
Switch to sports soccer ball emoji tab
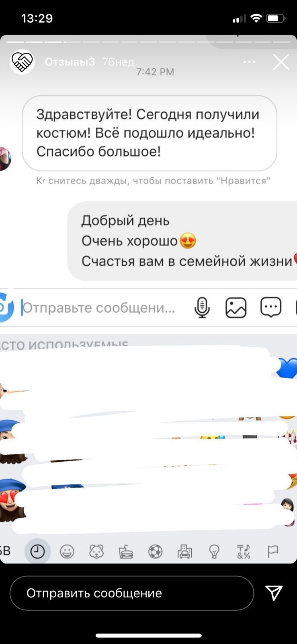click(x=155, y=551)
